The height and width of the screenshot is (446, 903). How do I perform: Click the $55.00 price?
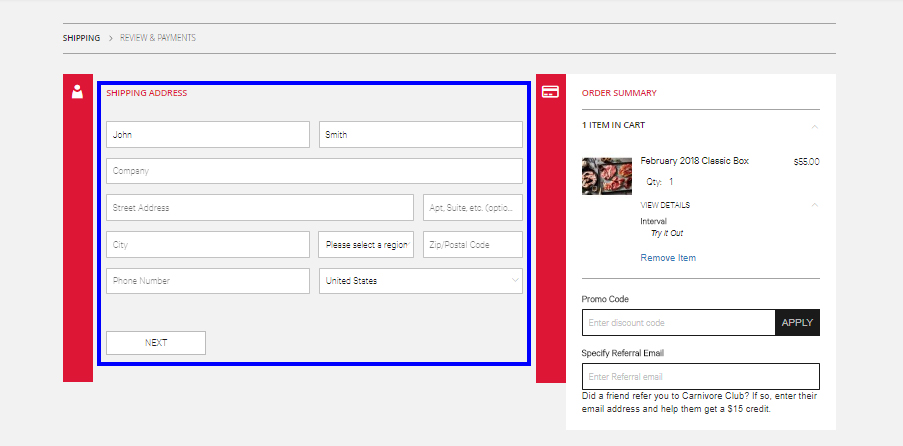click(806, 162)
